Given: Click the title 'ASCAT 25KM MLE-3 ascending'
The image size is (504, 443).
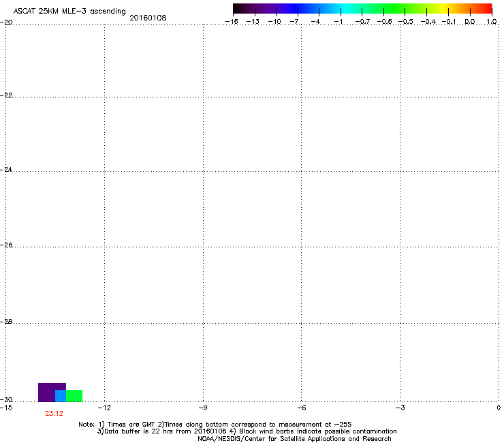Looking at the screenshot, I should pyautogui.click(x=69, y=11).
